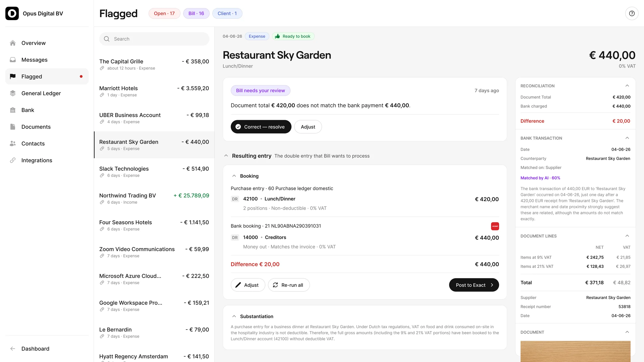
Task: Collapse the Document preview section
Action: click(x=627, y=332)
